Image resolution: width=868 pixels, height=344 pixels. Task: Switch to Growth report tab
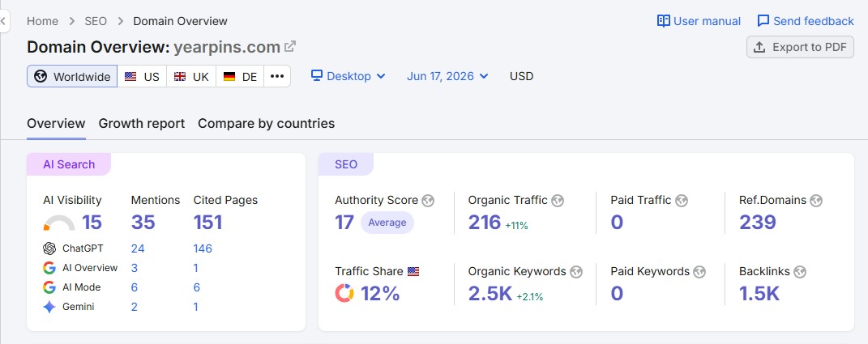pyautogui.click(x=142, y=123)
